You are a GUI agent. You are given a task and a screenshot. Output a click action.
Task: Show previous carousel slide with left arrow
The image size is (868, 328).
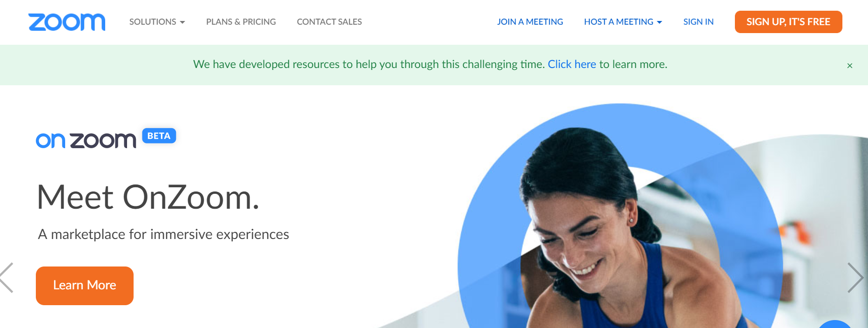pos(7,278)
